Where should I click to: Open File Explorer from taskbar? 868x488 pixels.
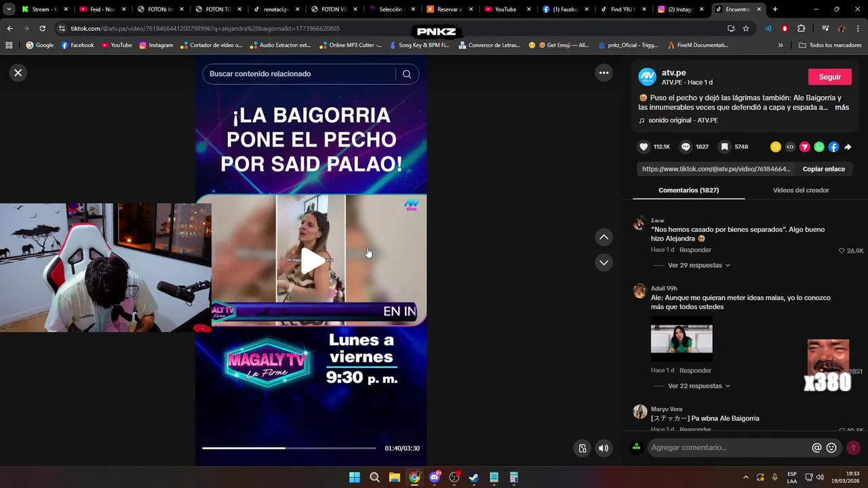tap(395, 477)
